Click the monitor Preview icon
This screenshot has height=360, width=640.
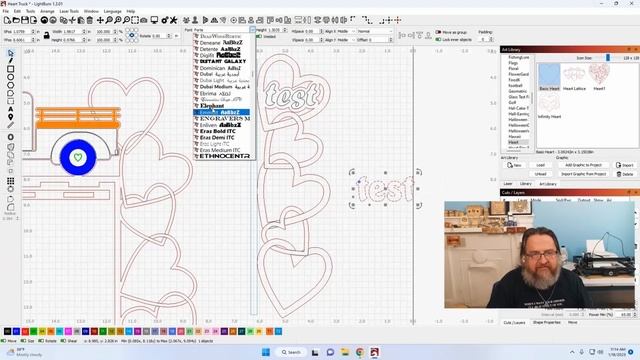pyautogui.click(x=154, y=20)
